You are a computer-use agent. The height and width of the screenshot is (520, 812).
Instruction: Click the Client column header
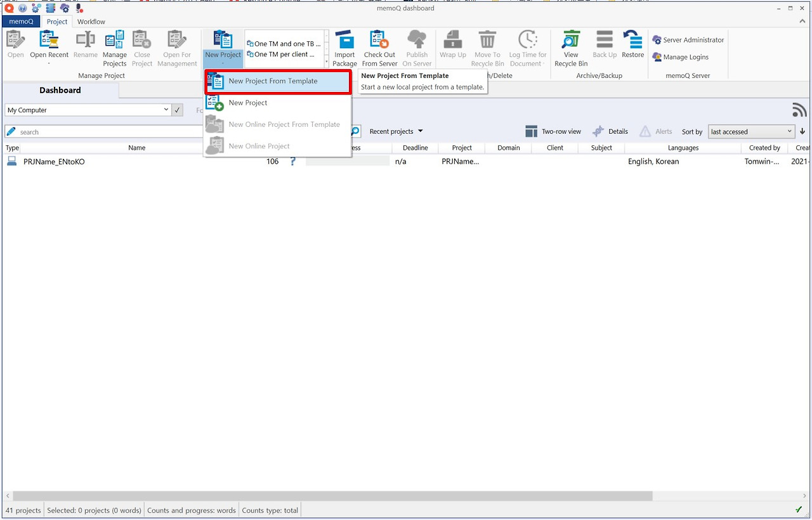click(555, 148)
